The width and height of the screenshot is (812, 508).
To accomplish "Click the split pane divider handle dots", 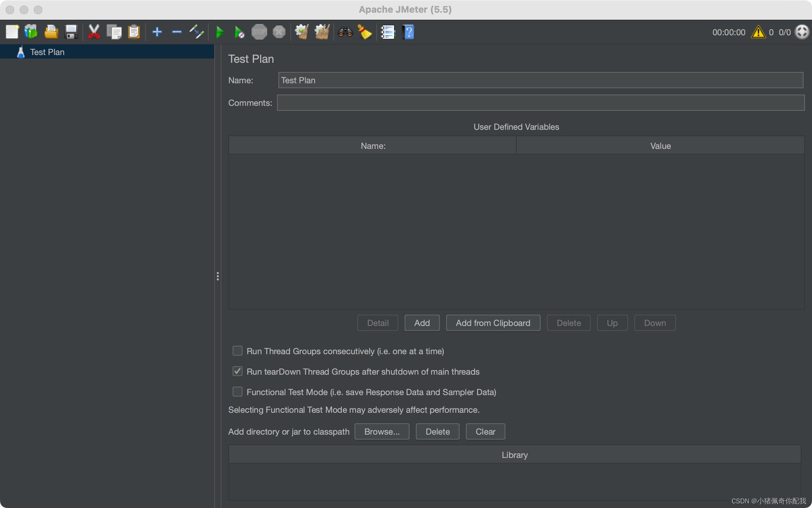I will [x=218, y=276].
